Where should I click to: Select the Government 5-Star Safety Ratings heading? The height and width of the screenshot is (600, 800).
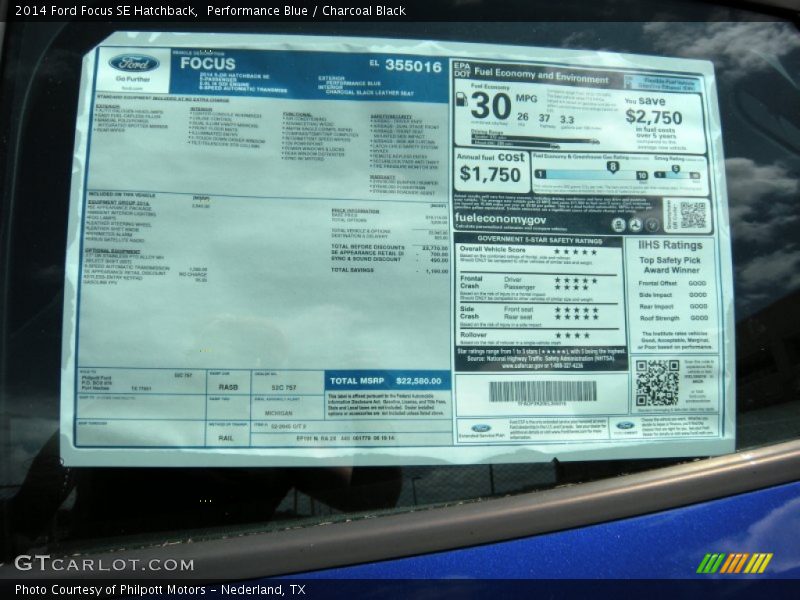pyautogui.click(x=539, y=239)
